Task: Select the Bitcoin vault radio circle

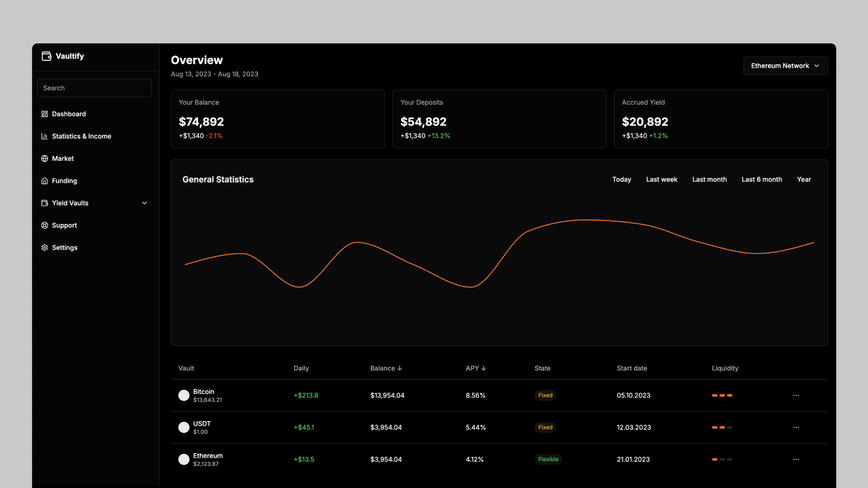Action: tap(184, 395)
